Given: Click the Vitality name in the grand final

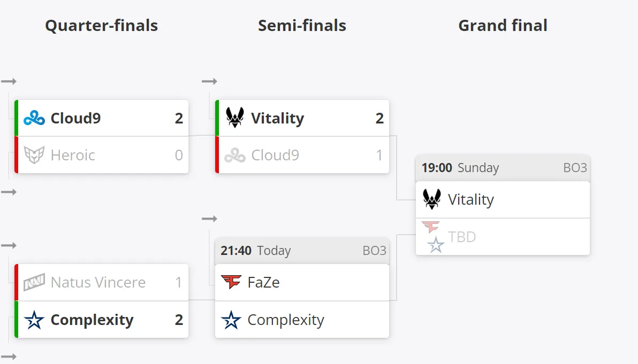Looking at the screenshot, I should click(x=471, y=199).
